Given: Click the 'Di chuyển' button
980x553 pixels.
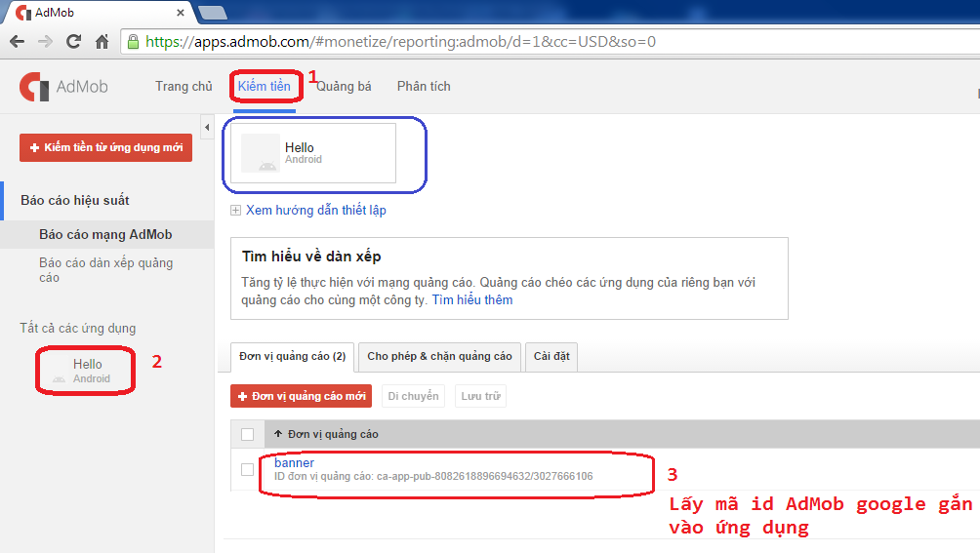Looking at the screenshot, I should (x=413, y=396).
